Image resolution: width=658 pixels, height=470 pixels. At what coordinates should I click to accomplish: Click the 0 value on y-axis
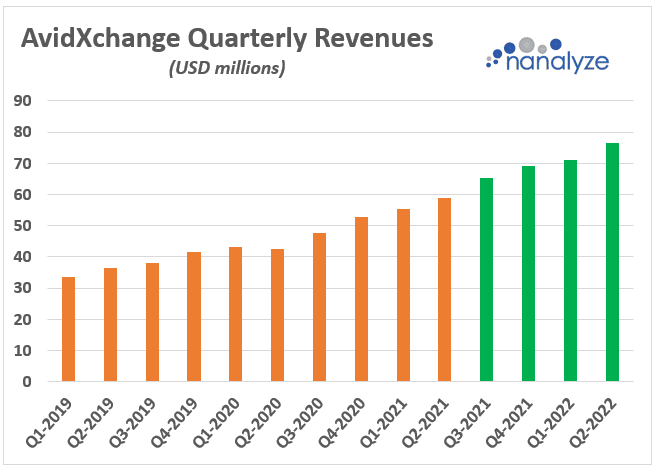click(27, 382)
